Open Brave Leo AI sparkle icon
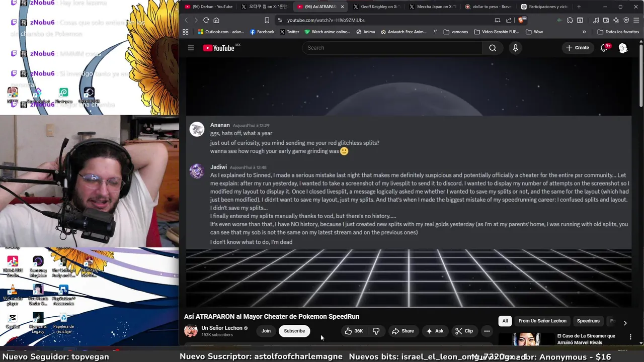644x362 pixels. click(616, 20)
